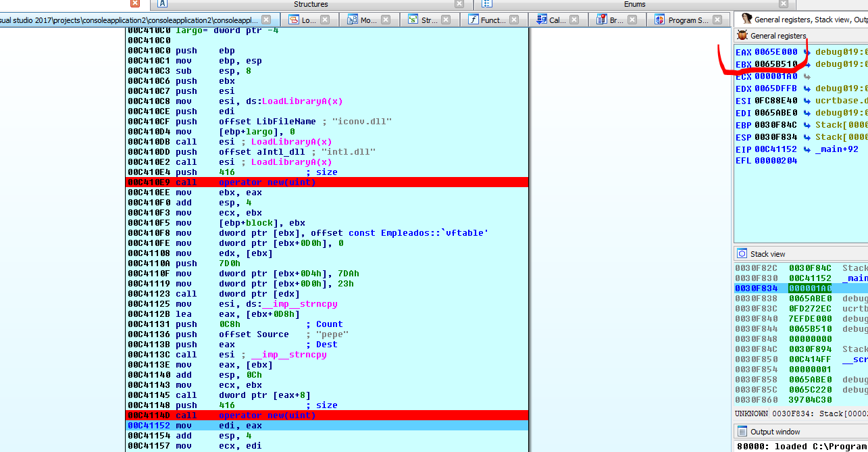Select the EBX register value 0065B510
868x452 pixels.
pyautogui.click(x=775, y=65)
